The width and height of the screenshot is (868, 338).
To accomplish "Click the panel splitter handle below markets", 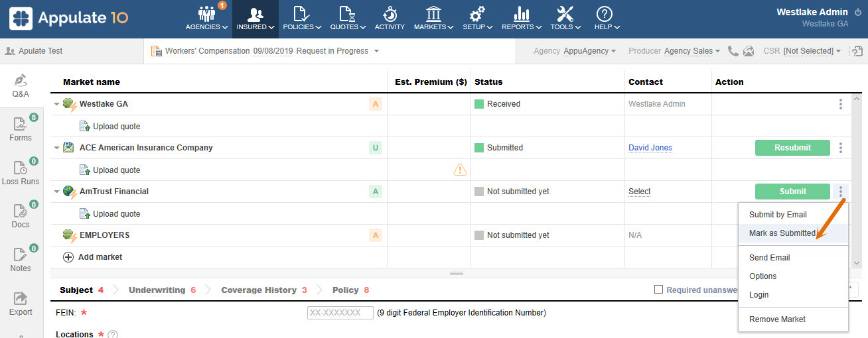I will pos(457,273).
